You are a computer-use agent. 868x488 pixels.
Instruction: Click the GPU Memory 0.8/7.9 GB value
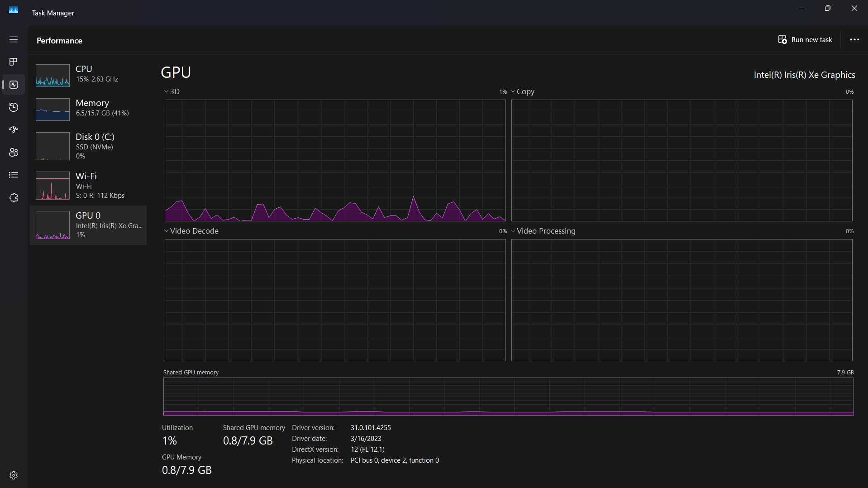click(187, 470)
